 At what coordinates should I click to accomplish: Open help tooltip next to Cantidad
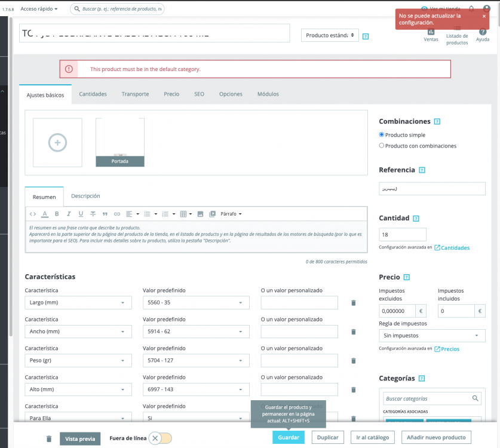(416, 219)
